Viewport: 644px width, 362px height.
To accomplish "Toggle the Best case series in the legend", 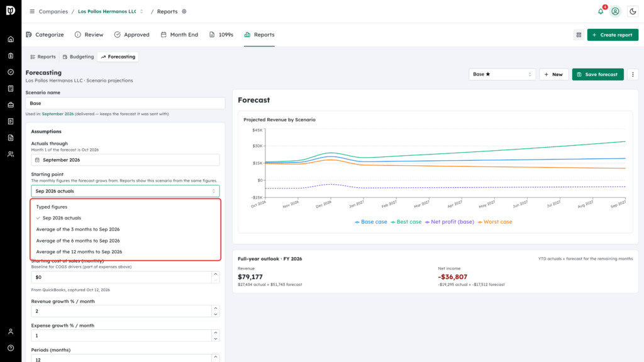I will (x=406, y=222).
